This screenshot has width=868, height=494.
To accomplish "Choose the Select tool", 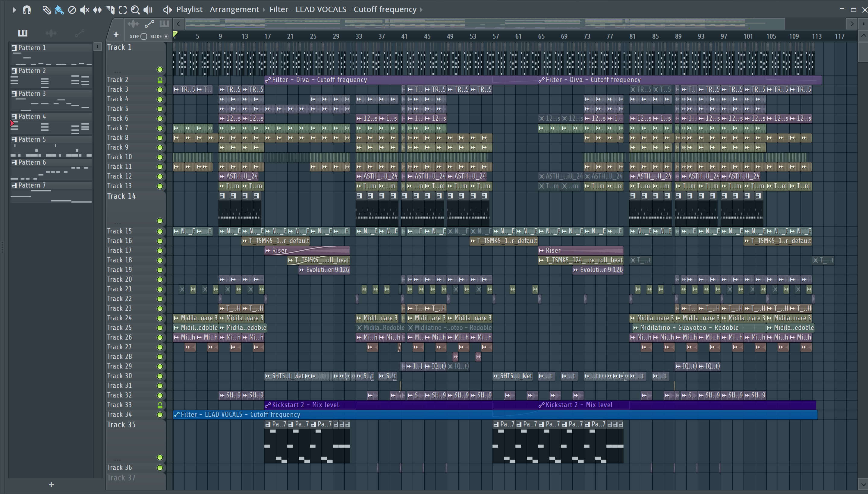I will (123, 10).
